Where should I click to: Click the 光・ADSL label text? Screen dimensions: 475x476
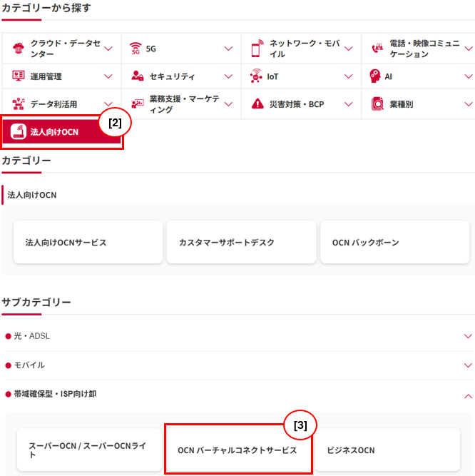coord(31,336)
